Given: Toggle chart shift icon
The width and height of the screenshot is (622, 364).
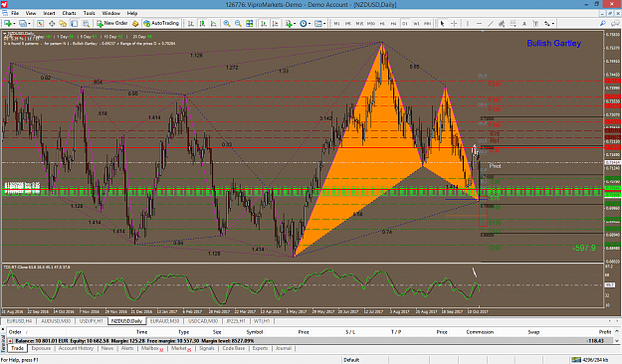Looking at the screenshot, I should pyautogui.click(x=275, y=24).
